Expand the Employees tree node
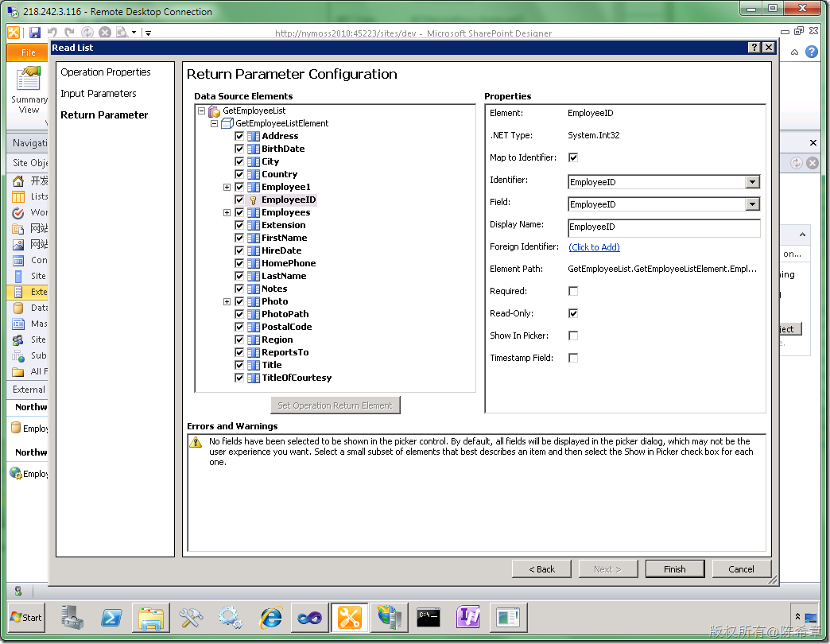Viewport: 830px width, 644px height. tap(227, 212)
